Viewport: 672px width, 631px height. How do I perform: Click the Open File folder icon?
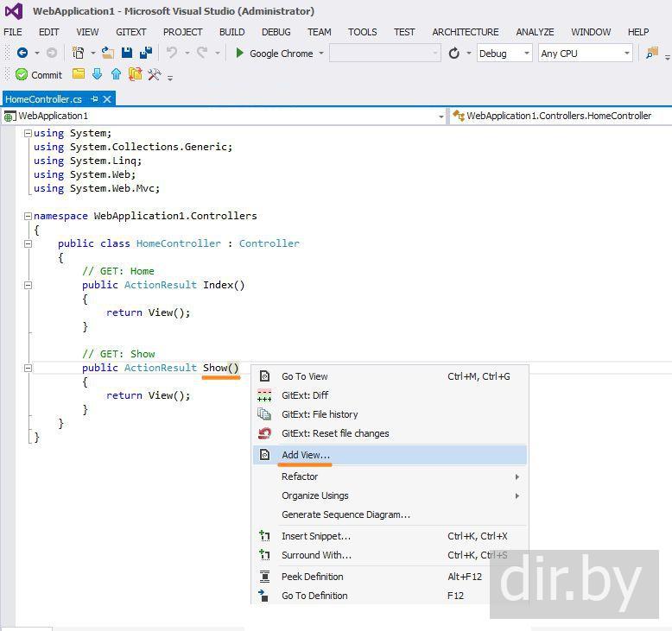[108, 53]
